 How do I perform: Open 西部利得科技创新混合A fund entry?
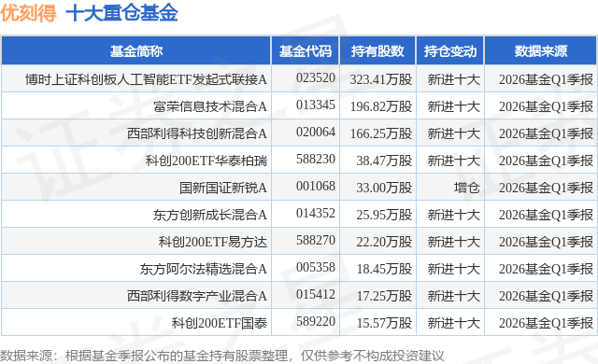click(x=197, y=133)
